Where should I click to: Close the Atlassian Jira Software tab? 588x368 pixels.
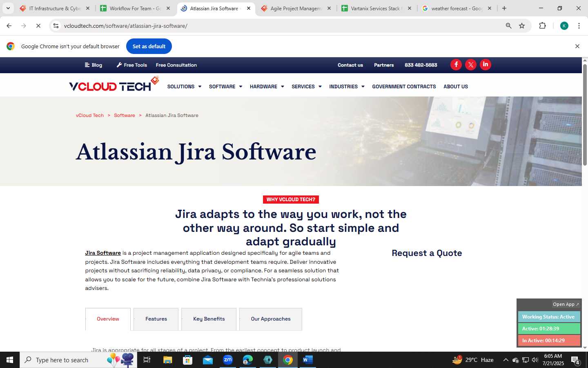click(249, 8)
